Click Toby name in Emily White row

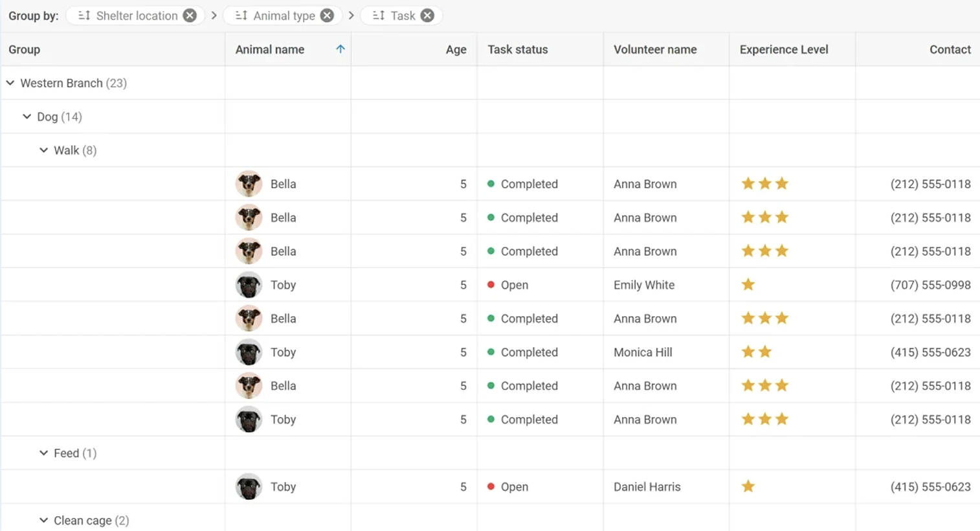click(283, 285)
